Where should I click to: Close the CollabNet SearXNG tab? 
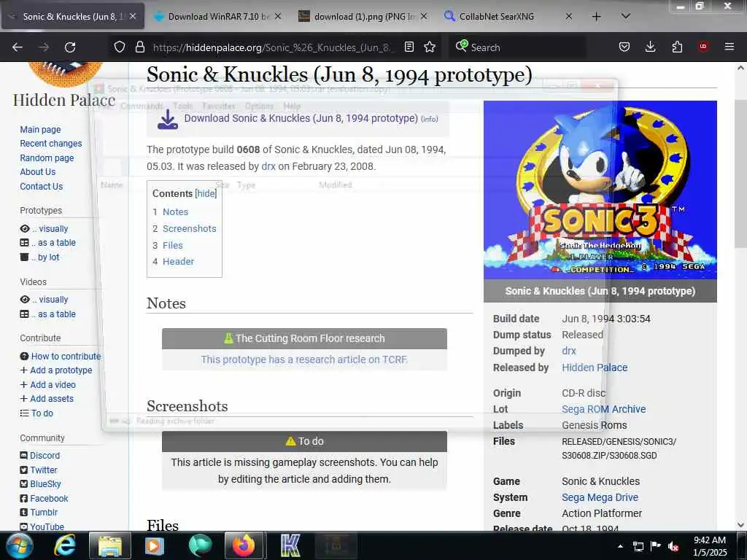568,17
